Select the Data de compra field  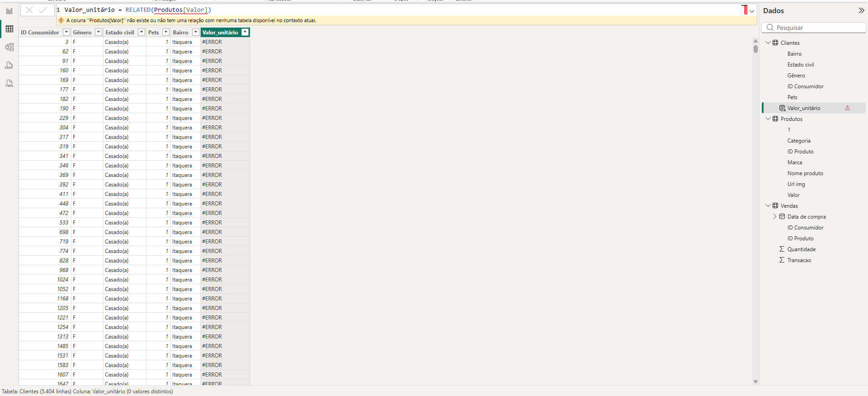click(807, 217)
